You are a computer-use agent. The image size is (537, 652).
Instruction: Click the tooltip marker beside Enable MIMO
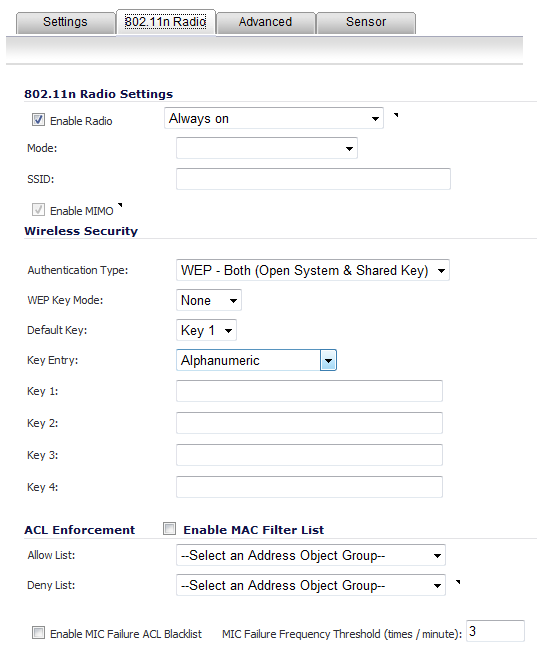click(x=120, y=205)
